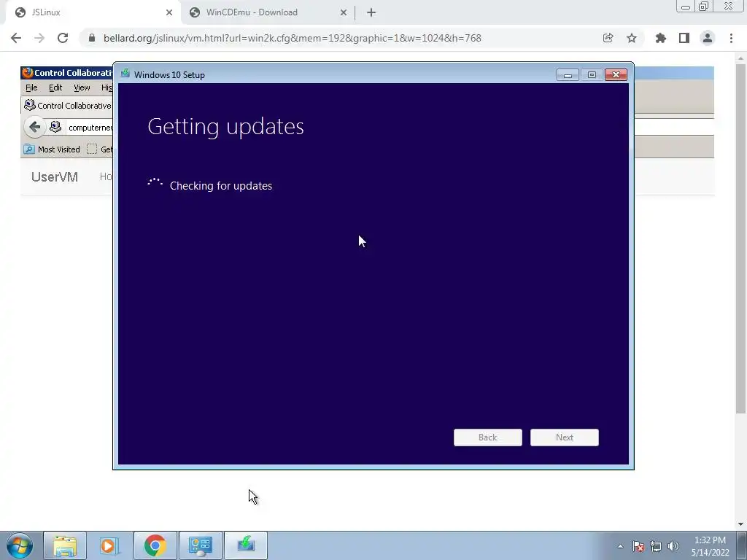Click Firefox address field showing computernew
Viewport: 747px width, 560px height.
click(x=90, y=128)
